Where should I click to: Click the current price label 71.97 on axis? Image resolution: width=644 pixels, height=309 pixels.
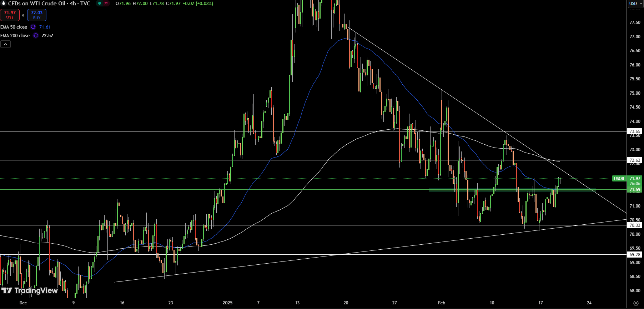(x=635, y=179)
